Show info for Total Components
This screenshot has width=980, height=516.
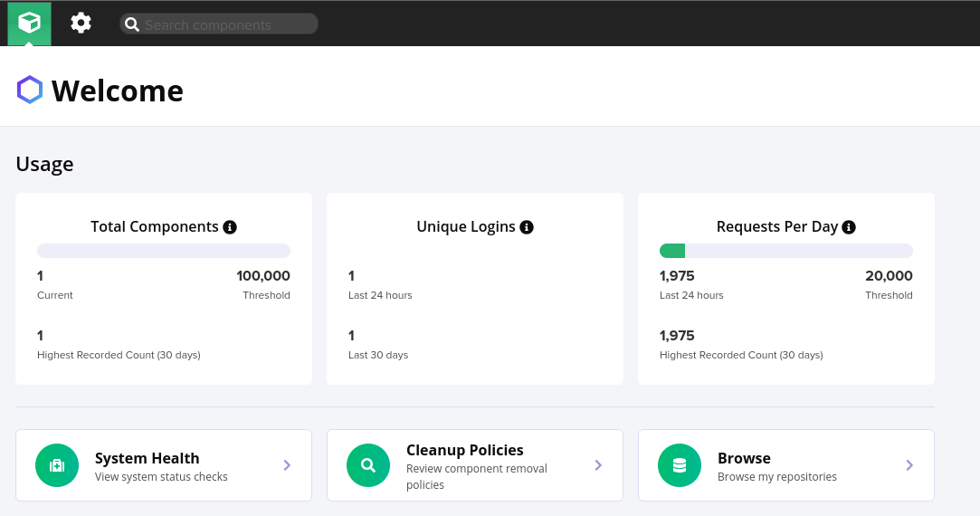tap(230, 227)
